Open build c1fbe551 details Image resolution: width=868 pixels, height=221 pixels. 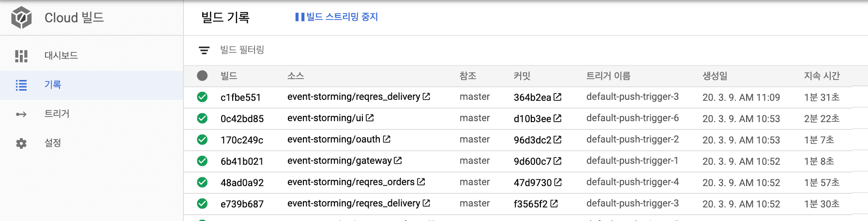pyautogui.click(x=240, y=97)
